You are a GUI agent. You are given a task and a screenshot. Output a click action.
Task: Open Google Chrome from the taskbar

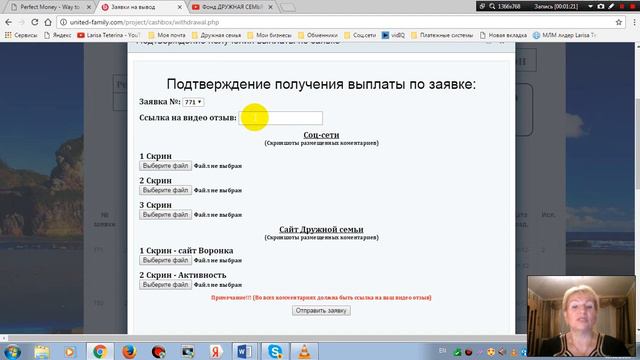coord(100,351)
